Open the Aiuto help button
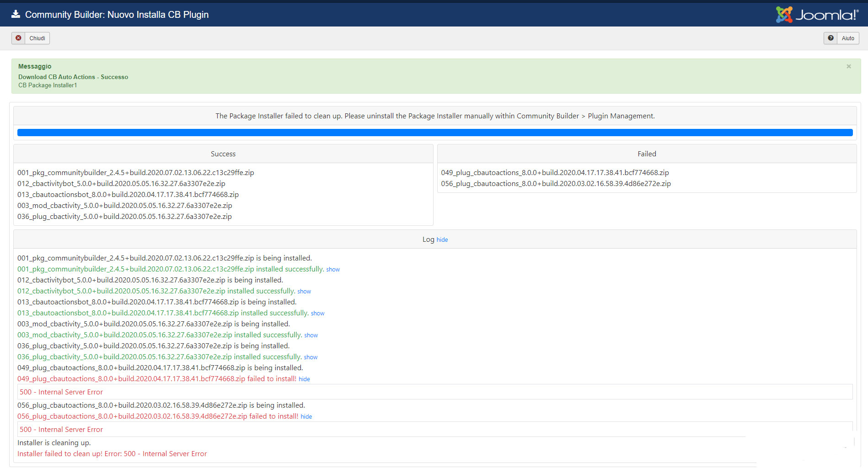Viewport: 868px width, 468px height. 841,38
